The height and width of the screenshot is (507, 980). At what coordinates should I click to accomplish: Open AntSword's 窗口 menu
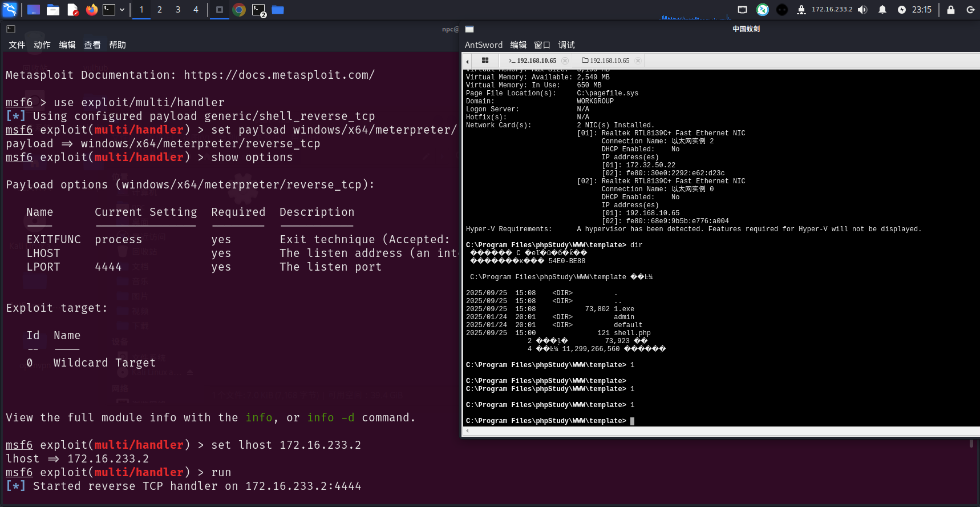(x=542, y=45)
